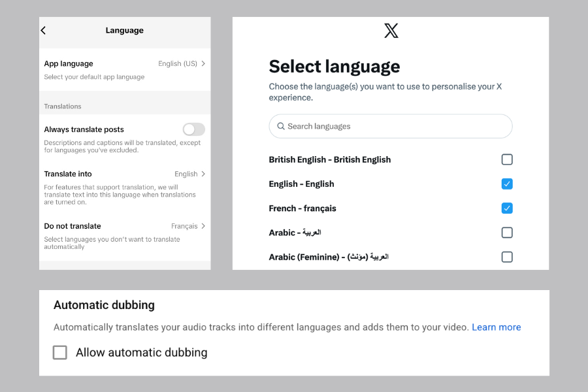Tap the back arrow on Language screen
588x392 pixels.
44,30
